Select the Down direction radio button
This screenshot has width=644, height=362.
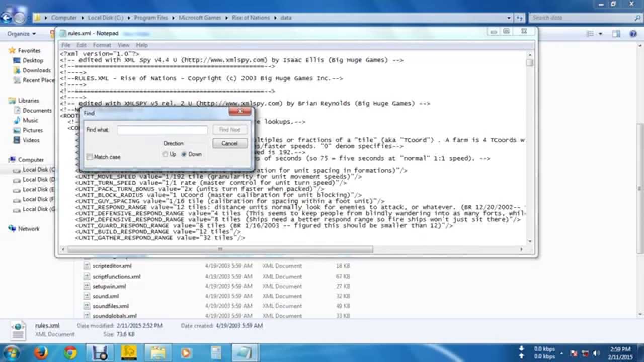pos(184,154)
